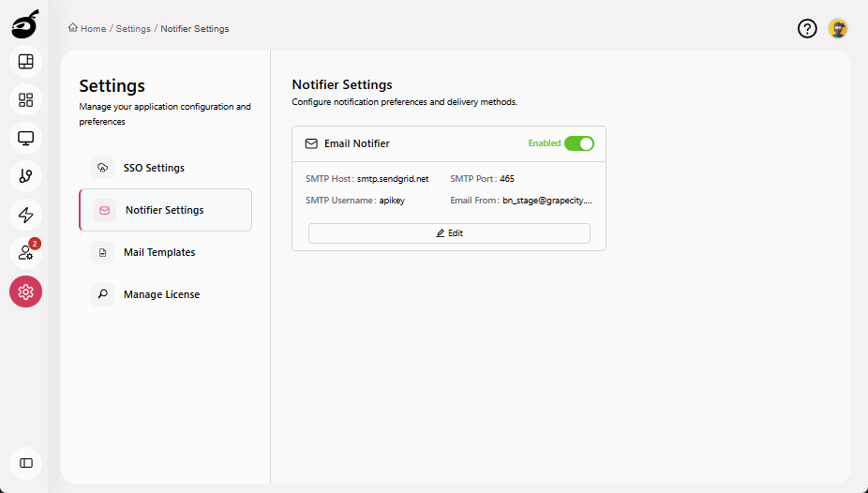The image size is (868, 493).
Task: Open Manage License section
Action: pos(166,294)
